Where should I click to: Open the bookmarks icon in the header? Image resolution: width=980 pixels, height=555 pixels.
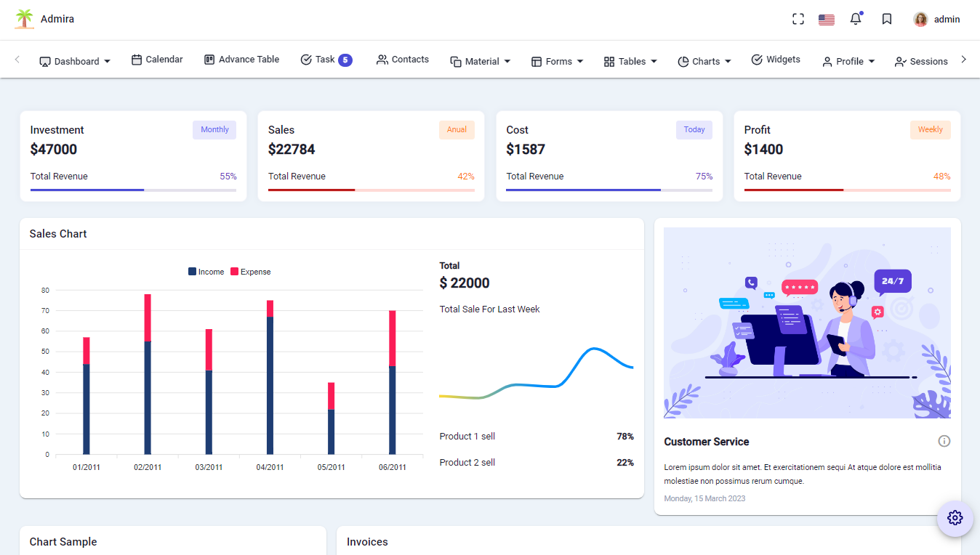(x=886, y=19)
